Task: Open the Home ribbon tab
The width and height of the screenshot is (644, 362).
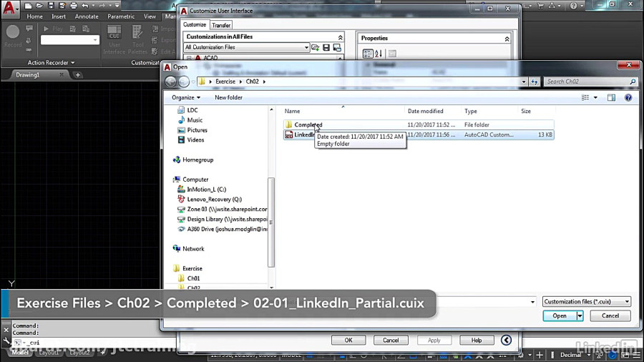Action: (34, 16)
